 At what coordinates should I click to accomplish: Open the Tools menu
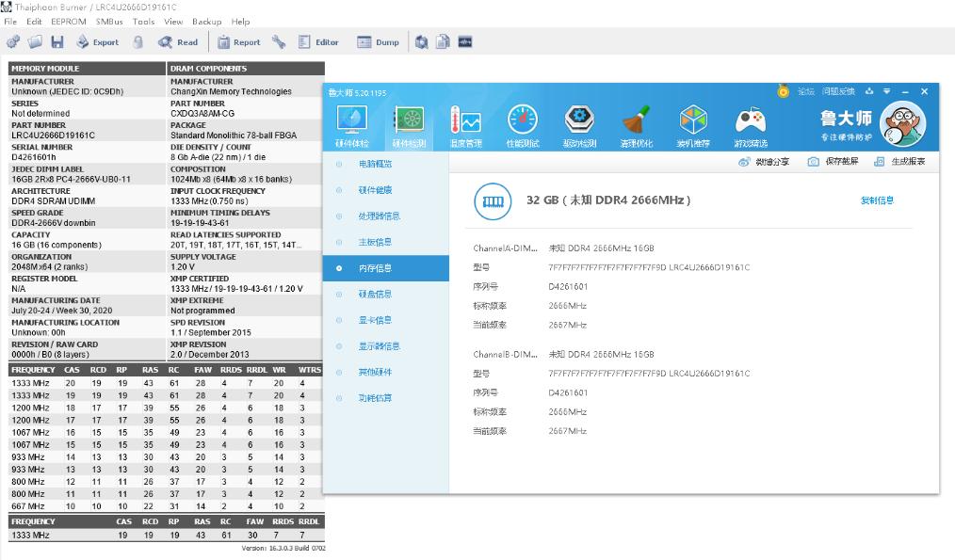[143, 21]
